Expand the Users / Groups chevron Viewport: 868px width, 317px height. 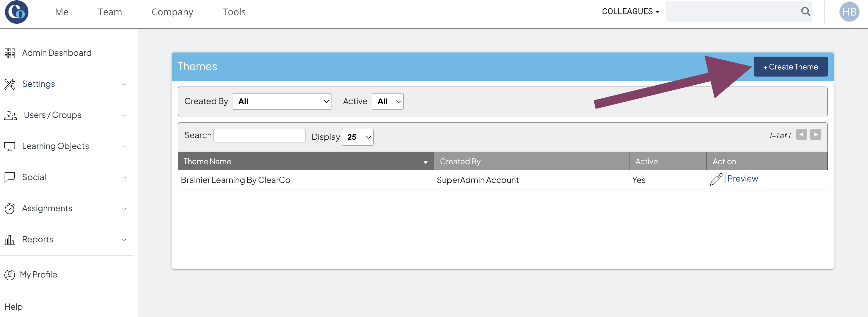(124, 116)
